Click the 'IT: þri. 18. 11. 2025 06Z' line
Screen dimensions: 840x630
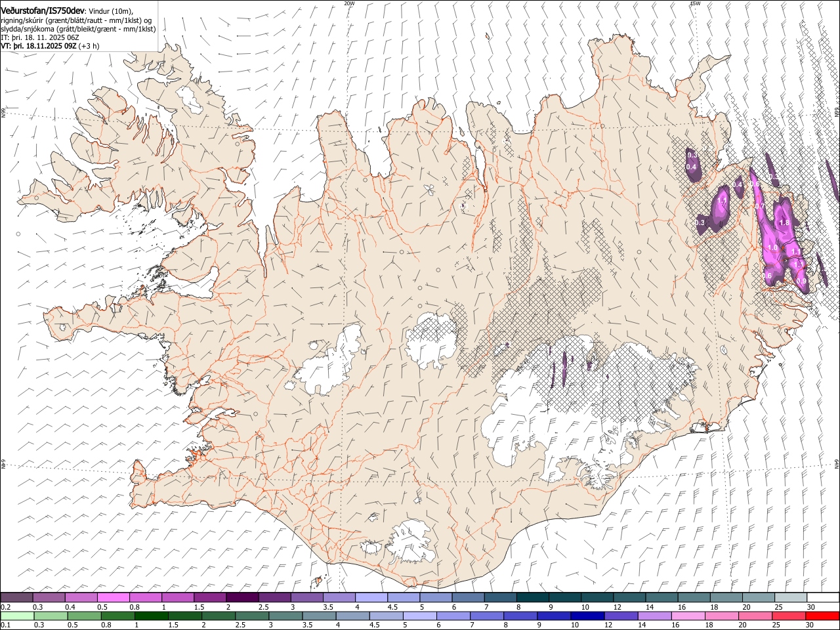pyautogui.click(x=40, y=37)
